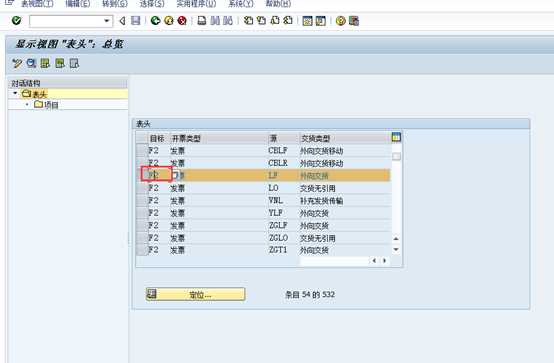Image resolution: width=554 pixels, height=363 pixels.
Task: Click the Select All icon
Action: pos(45,64)
